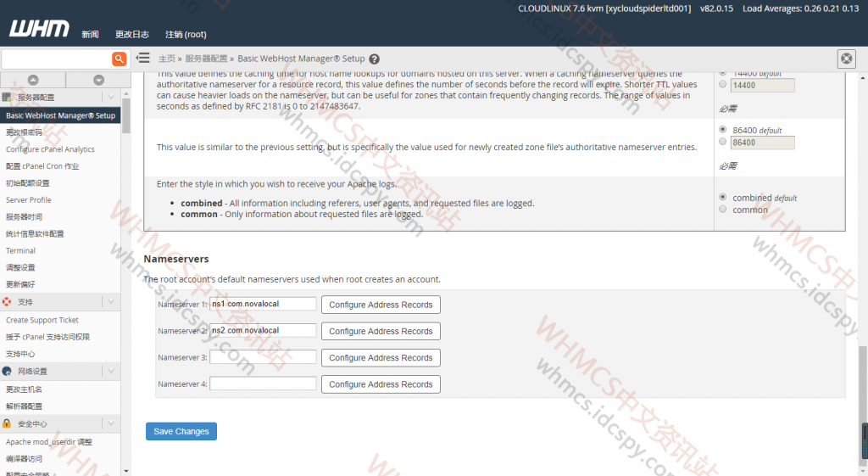Open Server Profile sidebar item
868x476 pixels.
click(29, 200)
